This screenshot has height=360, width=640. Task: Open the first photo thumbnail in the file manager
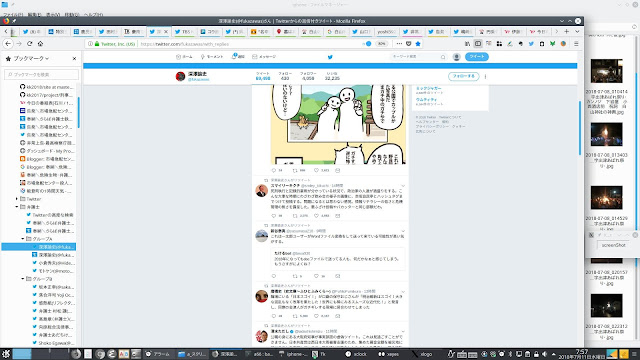(x=607, y=71)
